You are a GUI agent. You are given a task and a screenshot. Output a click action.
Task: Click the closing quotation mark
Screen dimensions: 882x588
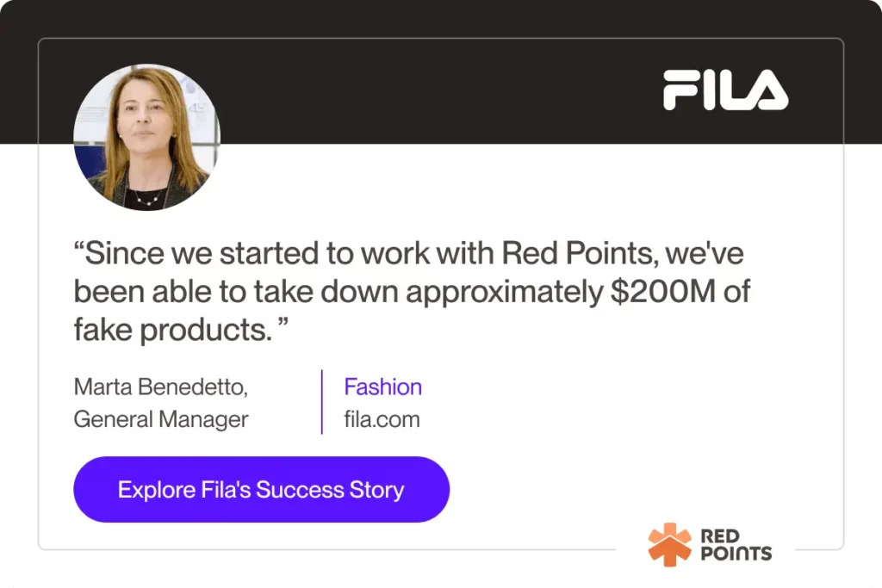(283, 323)
